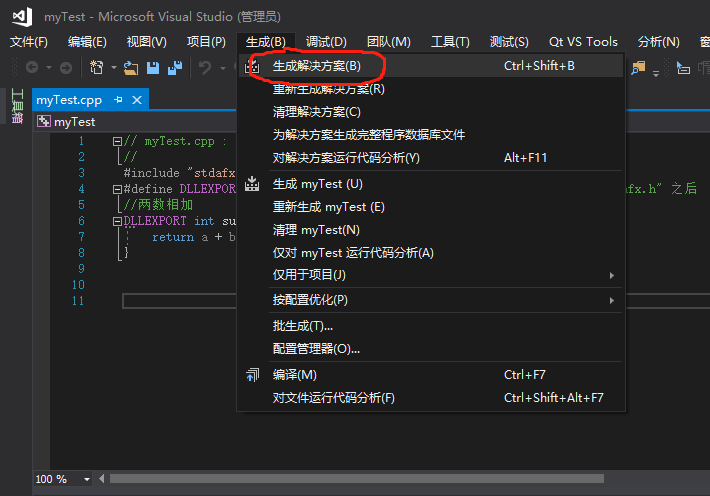Choose 重新生成 myTest (E)
The height and width of the screenshot is (496, 710).
(431, 207)
